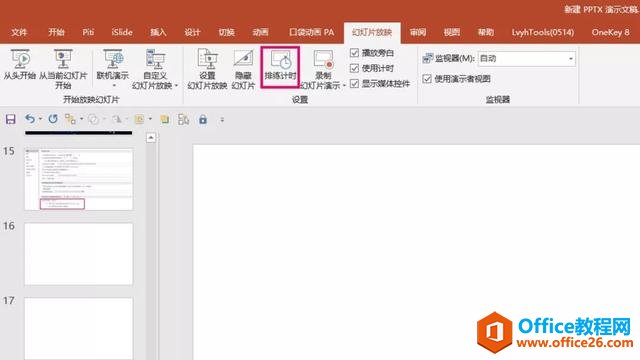Click the 联机演示 present online icon
The image size is (640, 360).
(113, 59)
